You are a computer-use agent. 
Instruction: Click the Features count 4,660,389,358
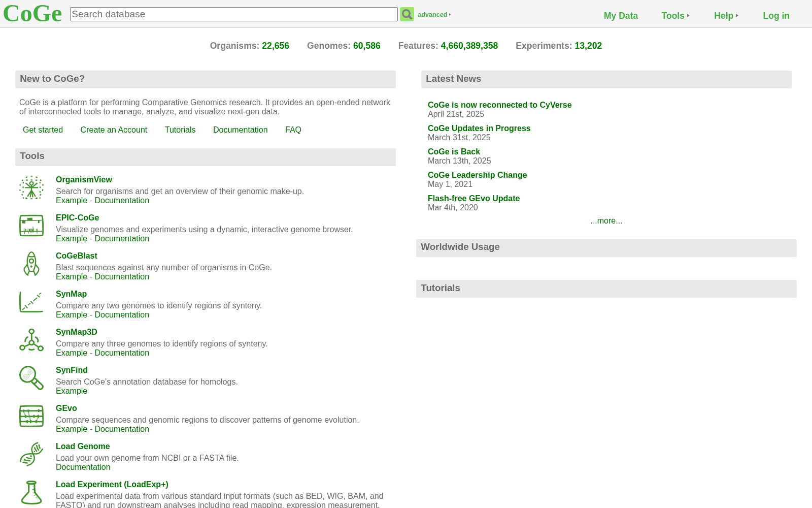469,46
